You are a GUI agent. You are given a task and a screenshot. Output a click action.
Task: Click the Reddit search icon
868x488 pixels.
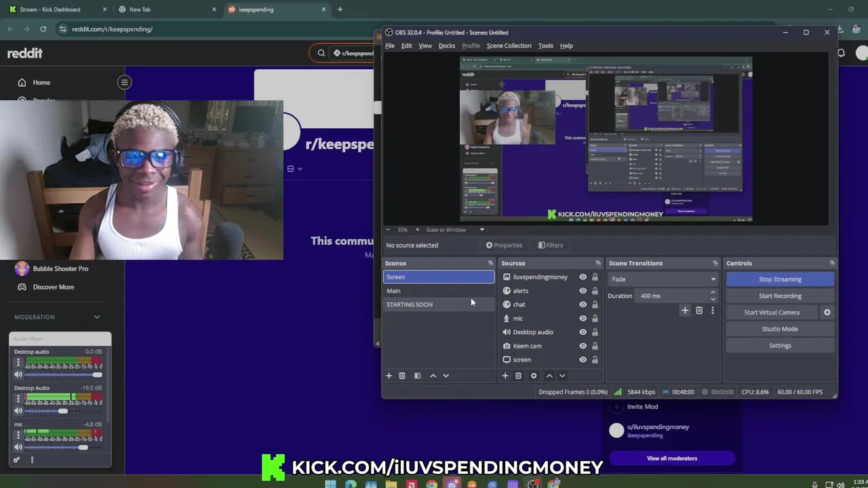[321, 53]
